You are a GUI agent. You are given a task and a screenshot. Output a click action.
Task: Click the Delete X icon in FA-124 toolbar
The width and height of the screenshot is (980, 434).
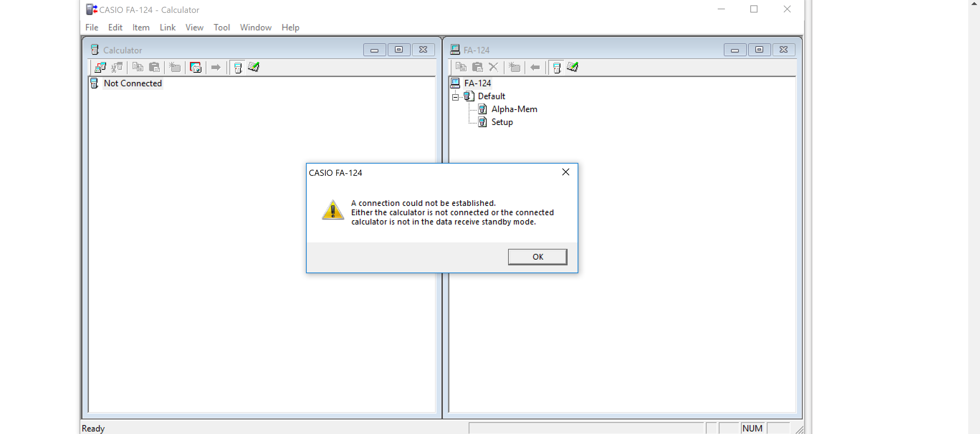pos(493,67)
